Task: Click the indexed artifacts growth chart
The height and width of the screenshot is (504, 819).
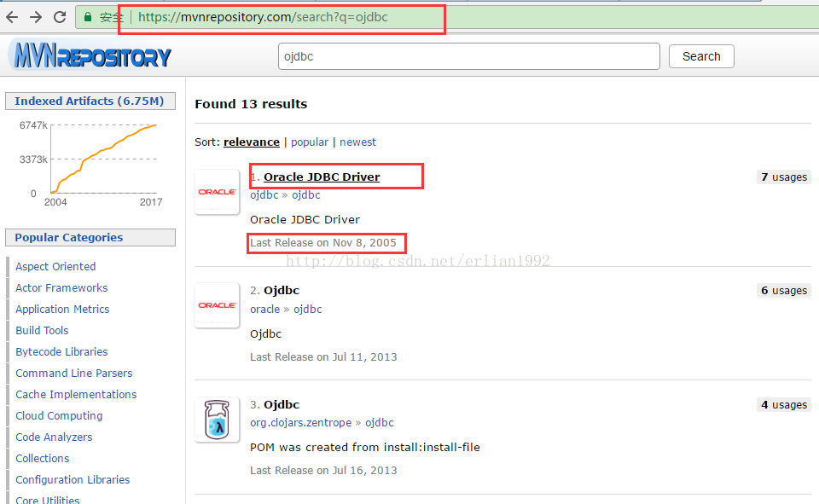Action: click(90, 163)
